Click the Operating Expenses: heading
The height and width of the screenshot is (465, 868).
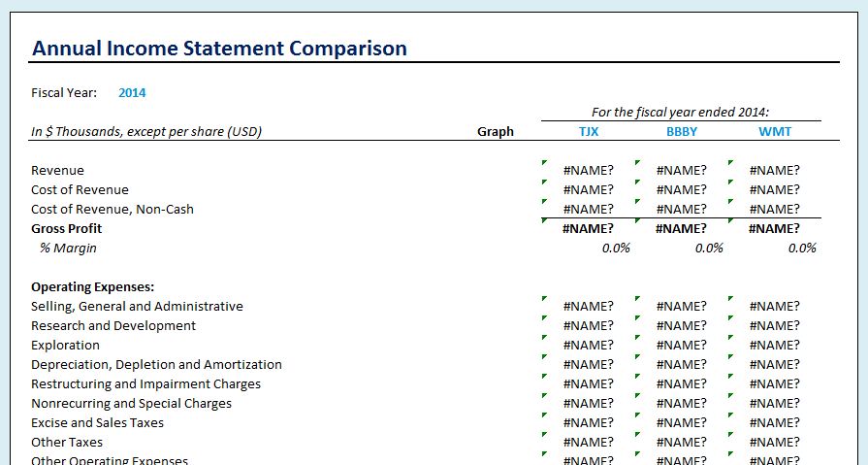(x=92, y=287)
